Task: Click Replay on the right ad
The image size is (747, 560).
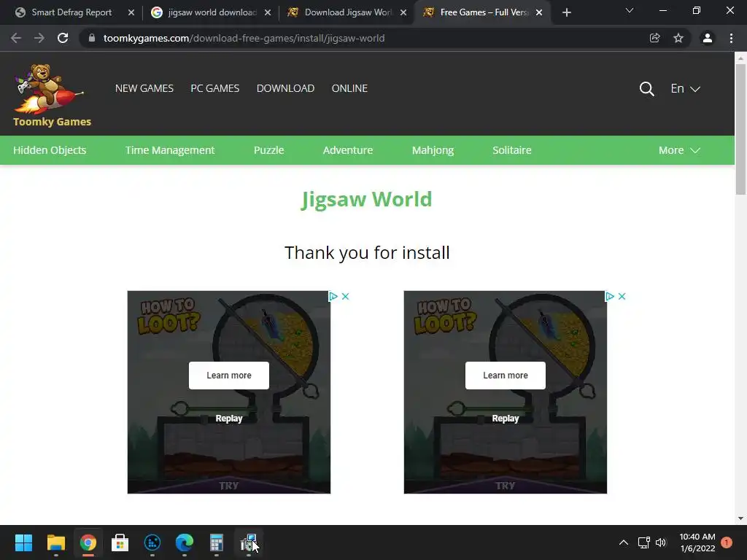Action: (505, 419)
